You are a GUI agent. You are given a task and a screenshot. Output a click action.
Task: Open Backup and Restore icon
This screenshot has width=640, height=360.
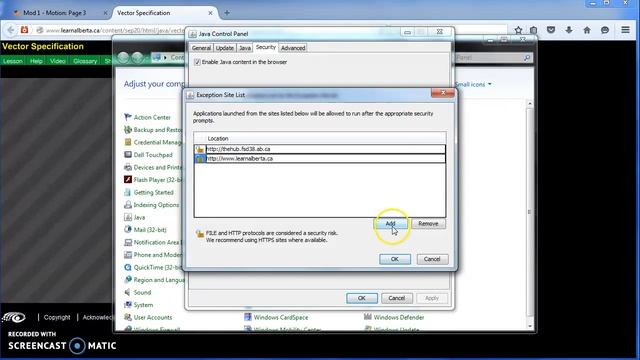(x=128, y=130)
